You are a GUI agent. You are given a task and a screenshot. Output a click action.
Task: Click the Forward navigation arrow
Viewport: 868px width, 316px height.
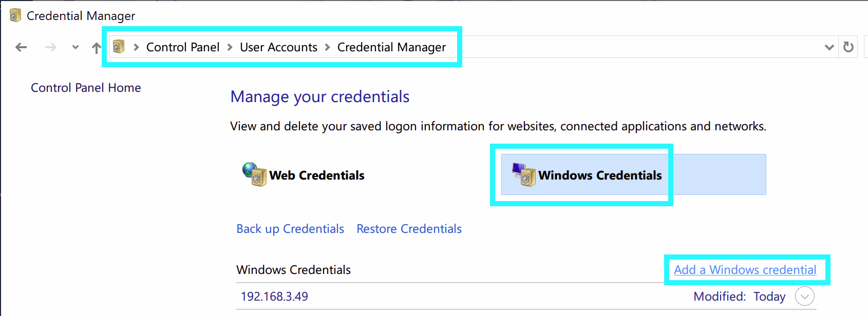tap(50, 47)
